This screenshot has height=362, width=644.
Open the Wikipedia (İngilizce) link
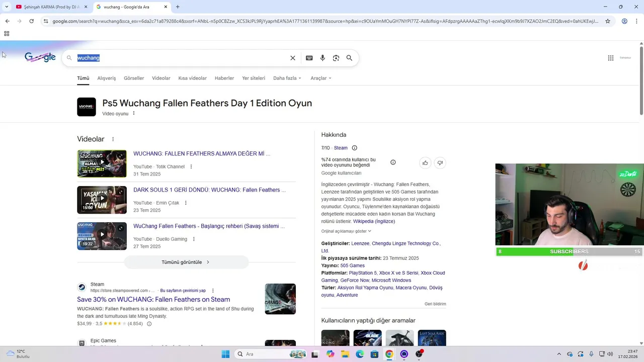click(374, 221)
